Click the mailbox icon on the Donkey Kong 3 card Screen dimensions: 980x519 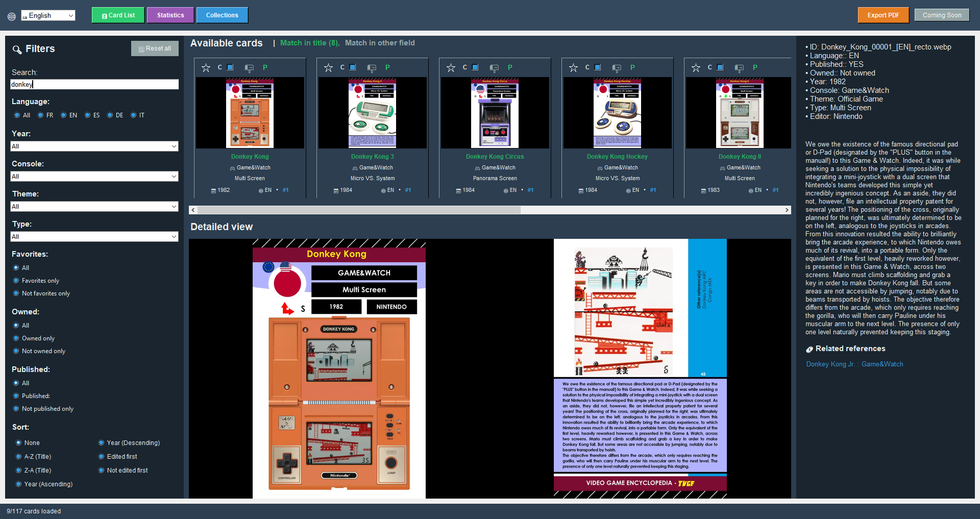(x=372, y=68)
